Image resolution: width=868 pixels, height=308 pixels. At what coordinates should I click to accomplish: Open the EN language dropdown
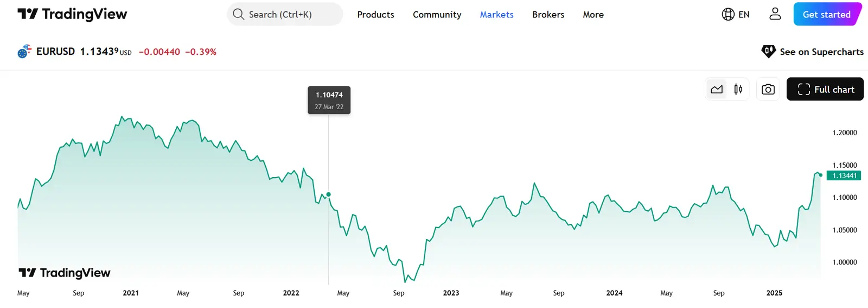tap(744, 15)
